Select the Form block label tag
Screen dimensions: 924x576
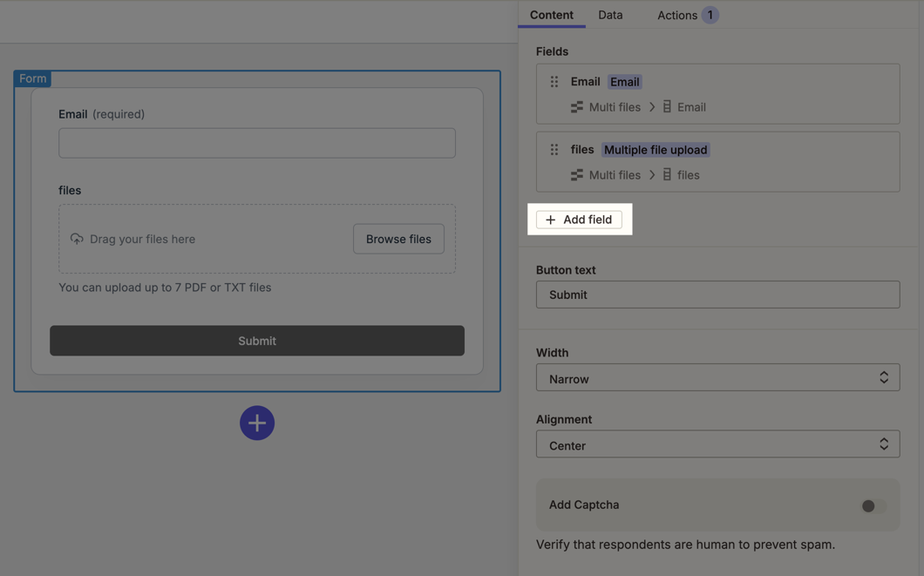(33, 78)
